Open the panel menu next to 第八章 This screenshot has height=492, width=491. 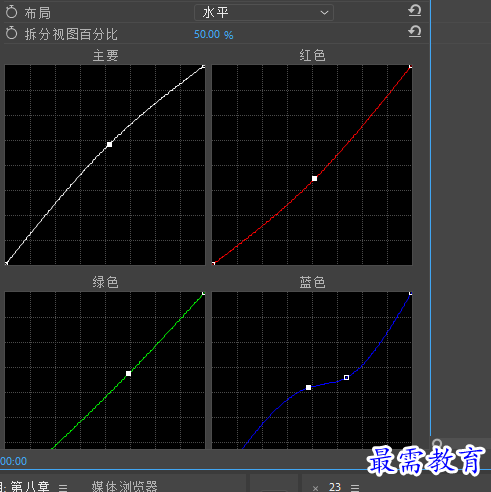click(63, 488)
